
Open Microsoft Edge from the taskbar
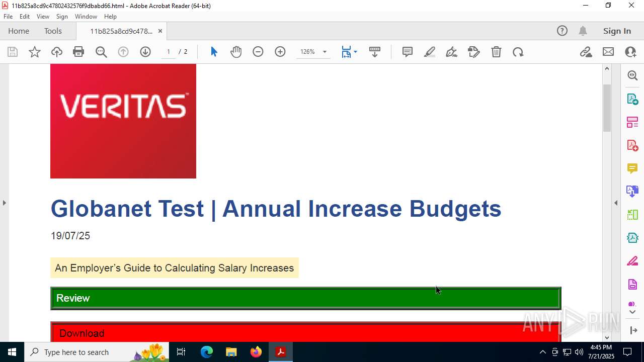[x=207, y=352]
